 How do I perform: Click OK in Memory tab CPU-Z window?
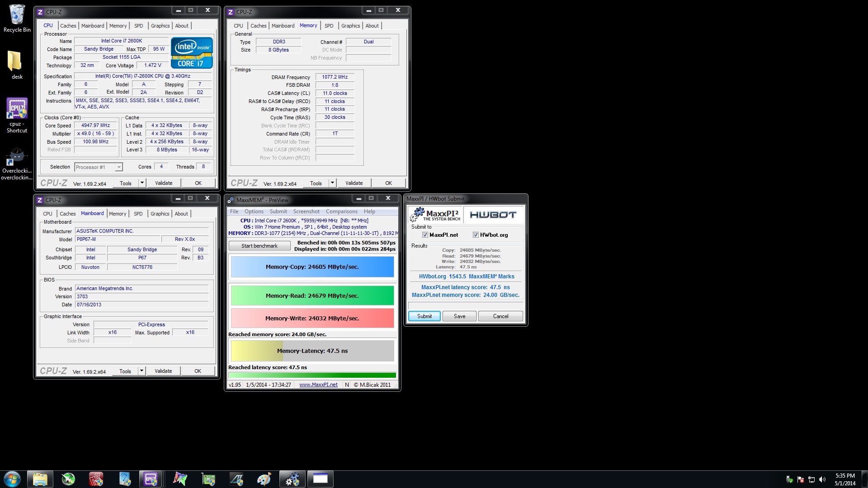tap(388, 183)
